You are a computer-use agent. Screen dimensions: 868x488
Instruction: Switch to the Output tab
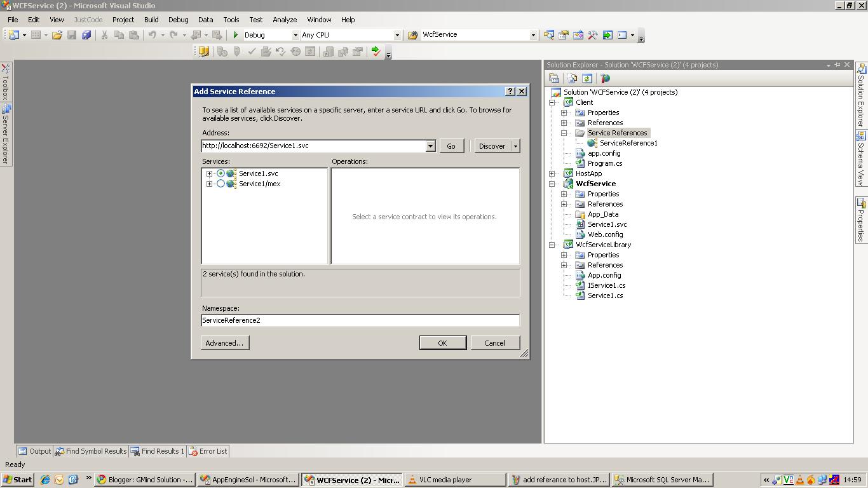34,451
